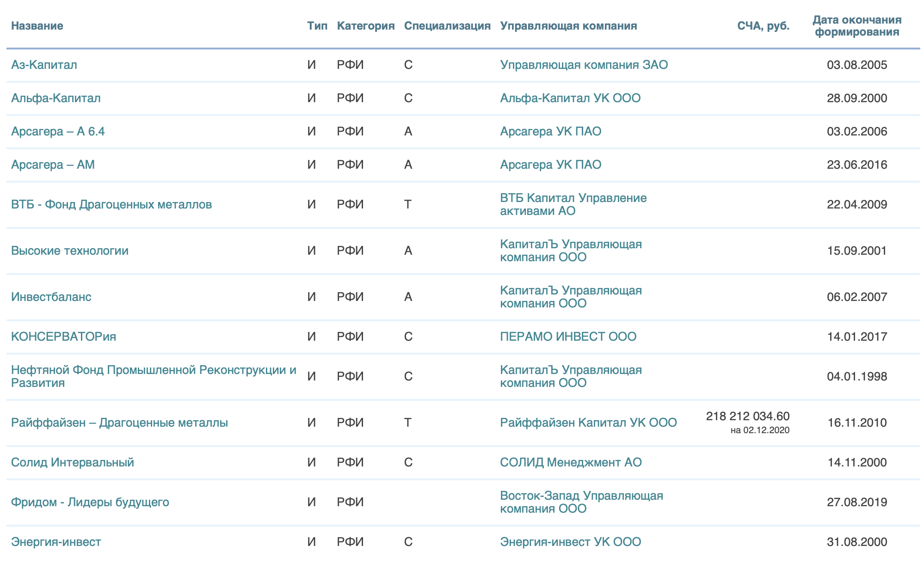Open the Солид Интервальный fund
The image size is (924, 576).
click(x=73, y=462)
